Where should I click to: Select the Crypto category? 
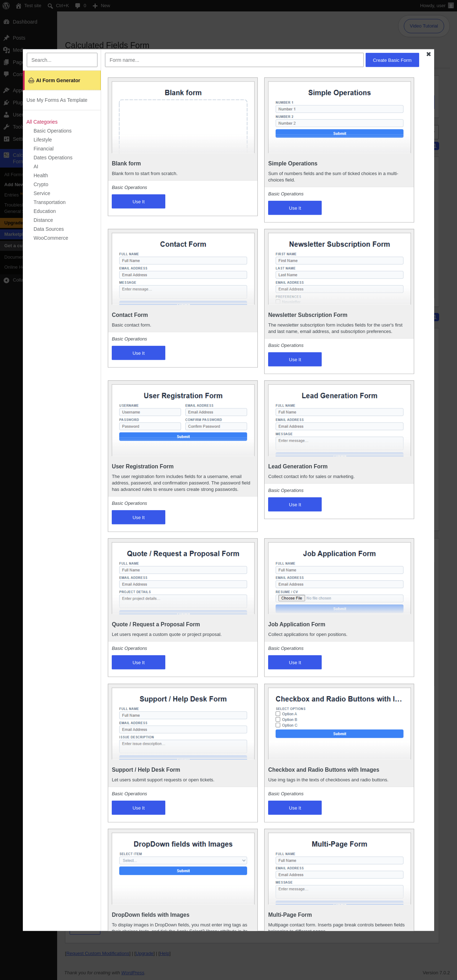(x=41, y=184)
